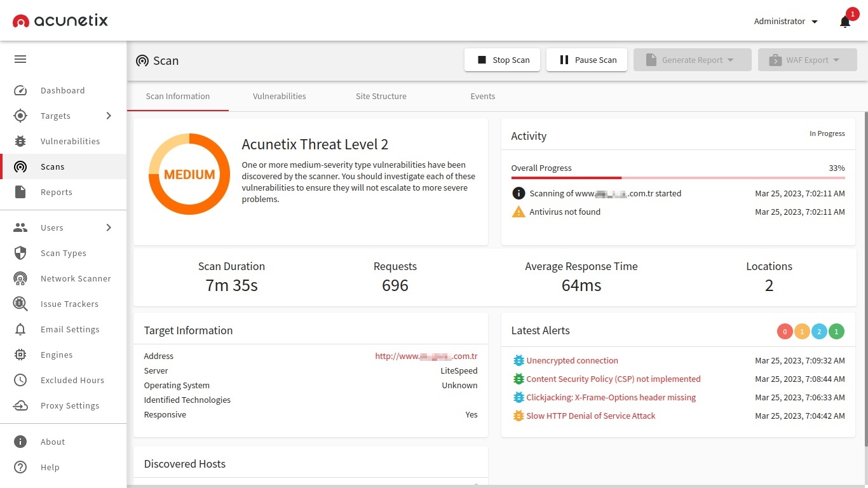Click the LiteSpeed server value
The height and width of the screenshot is (488, 868).
459,370
